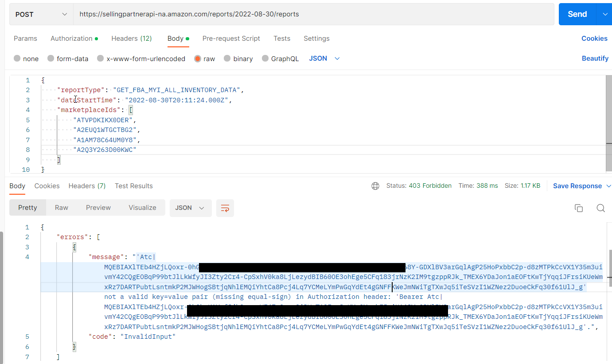Click the GET_FBA_MYI_ALL_INVENTORY_DATA value
This screenshot has height=364, width=612.
[177, 90]
